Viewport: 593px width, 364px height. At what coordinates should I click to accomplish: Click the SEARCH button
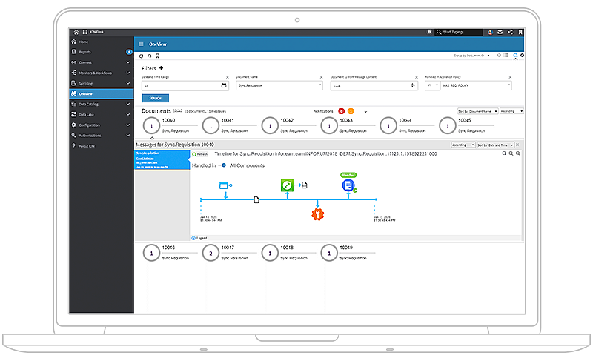155,98
